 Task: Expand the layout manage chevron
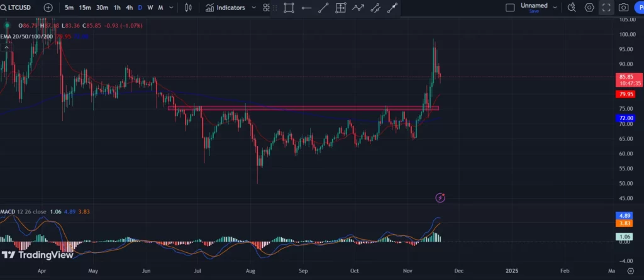[555, 8]
